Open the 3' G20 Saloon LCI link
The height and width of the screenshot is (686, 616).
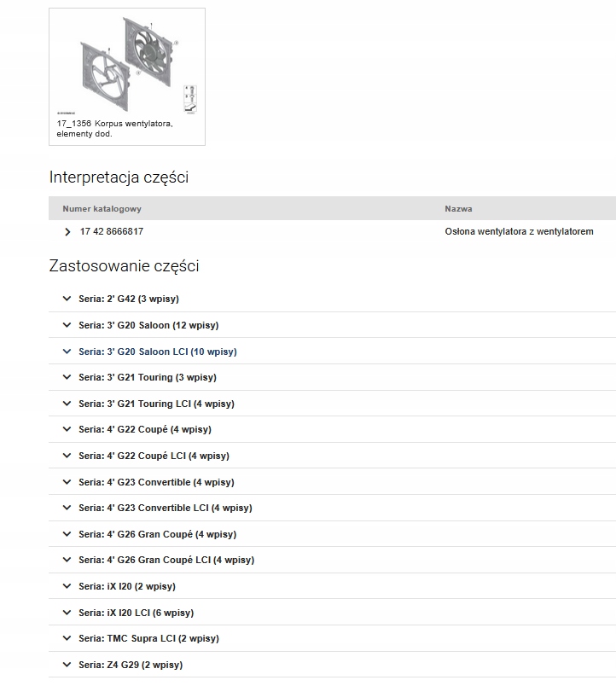click(x=158, y=352)
